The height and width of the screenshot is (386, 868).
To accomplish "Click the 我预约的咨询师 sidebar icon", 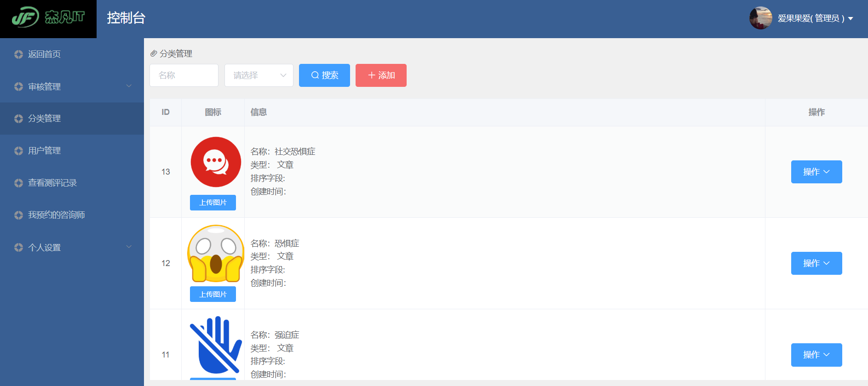I will point(18,215).
